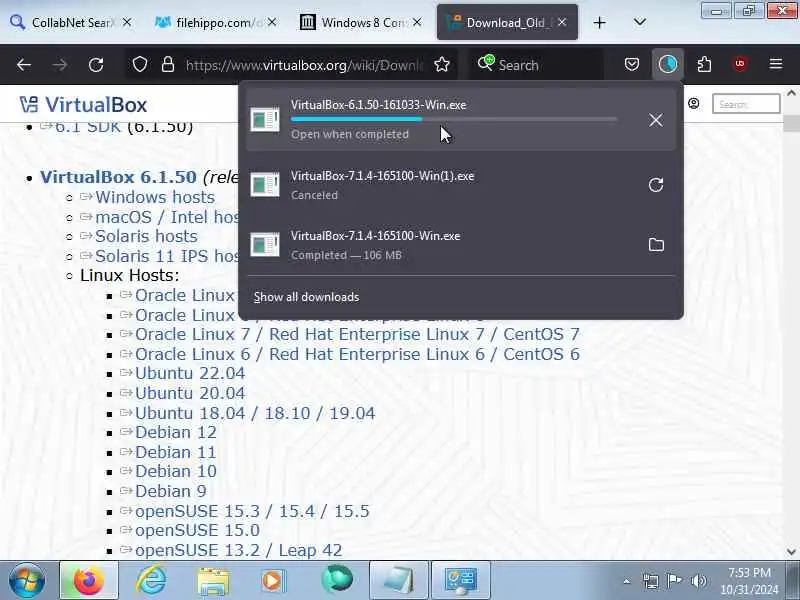Show VirtualBox-7.1.4-165100-Win.exe in folder
The height and width of the screenshot is (600, 800).
click(x=656, y=245)
